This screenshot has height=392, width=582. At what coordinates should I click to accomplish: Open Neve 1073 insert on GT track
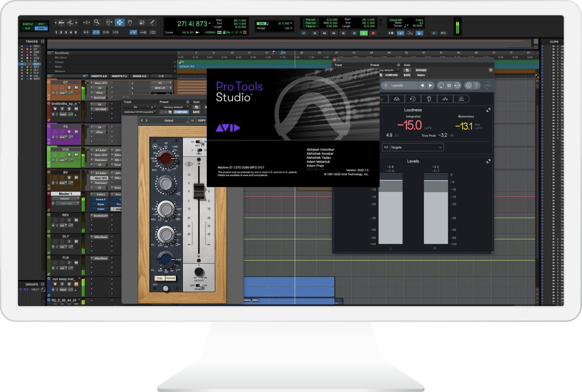[100, 83]
